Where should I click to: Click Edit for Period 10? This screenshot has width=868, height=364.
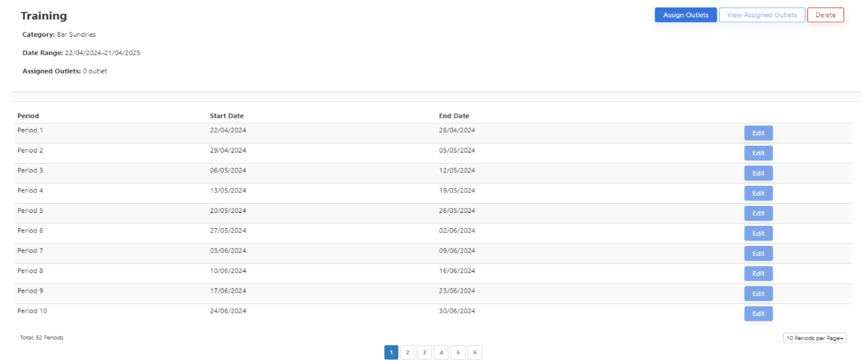coord(758,314)
